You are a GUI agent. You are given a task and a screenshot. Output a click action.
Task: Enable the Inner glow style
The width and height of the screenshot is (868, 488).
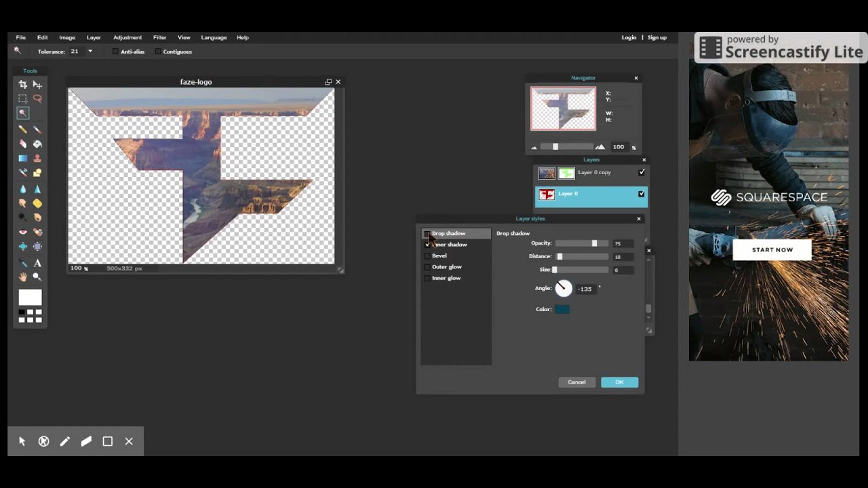(x=427, y=279)
